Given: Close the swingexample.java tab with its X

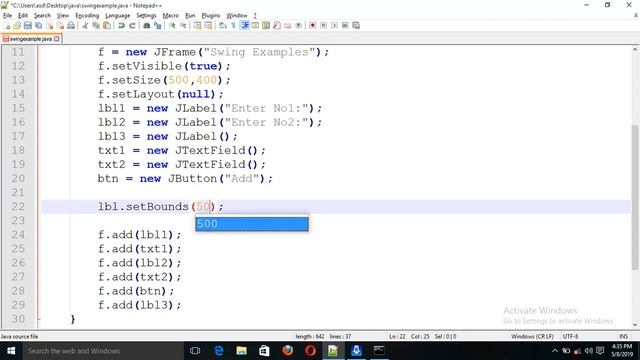Looking at the screenshot, I should (57, 39).
